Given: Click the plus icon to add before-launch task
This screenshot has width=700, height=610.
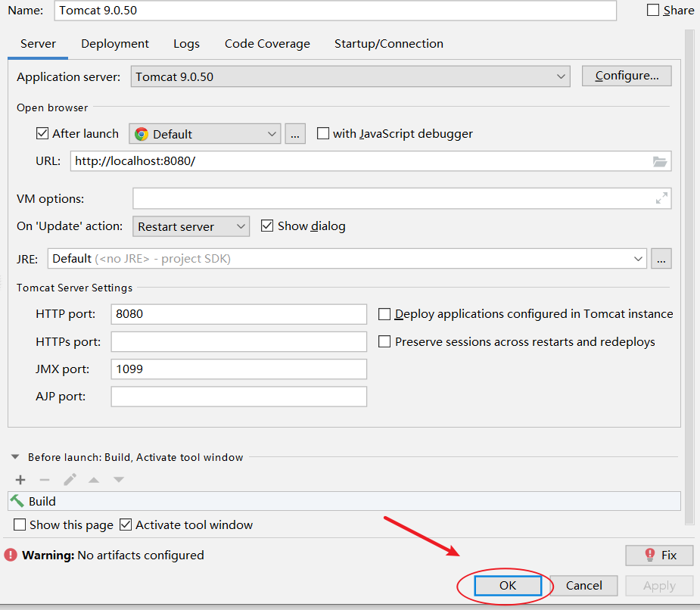Looking at the screenshot, I should pos(20,480).
